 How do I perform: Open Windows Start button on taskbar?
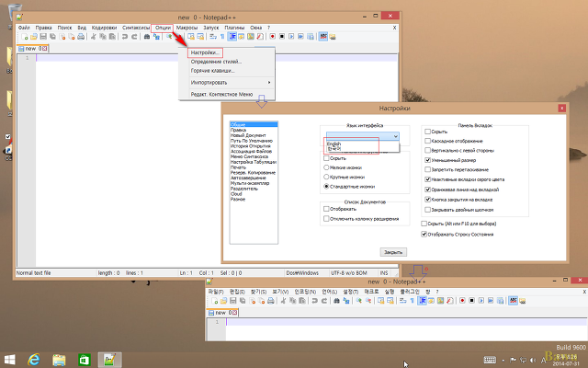(x=9, y=360)
